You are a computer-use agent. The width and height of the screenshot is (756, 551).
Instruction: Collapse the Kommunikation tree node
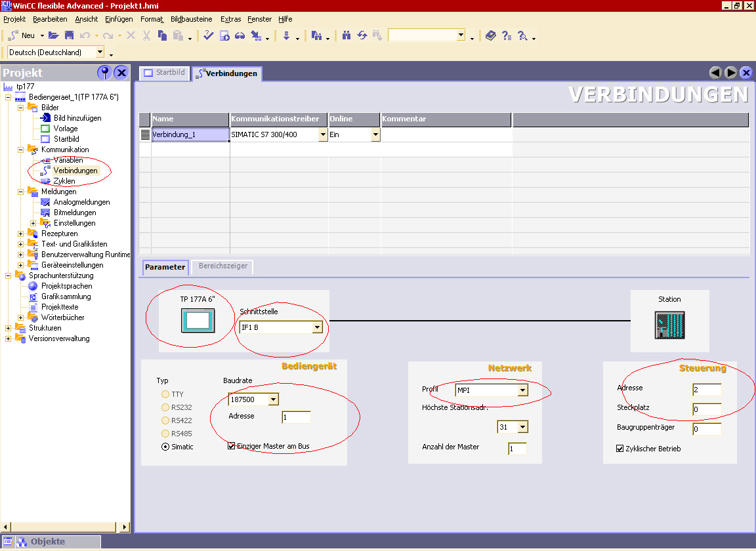(21, 150)
